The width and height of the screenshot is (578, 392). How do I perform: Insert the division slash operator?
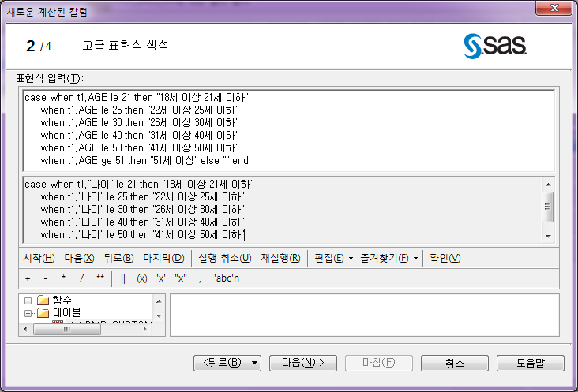[x=81, y=278]
